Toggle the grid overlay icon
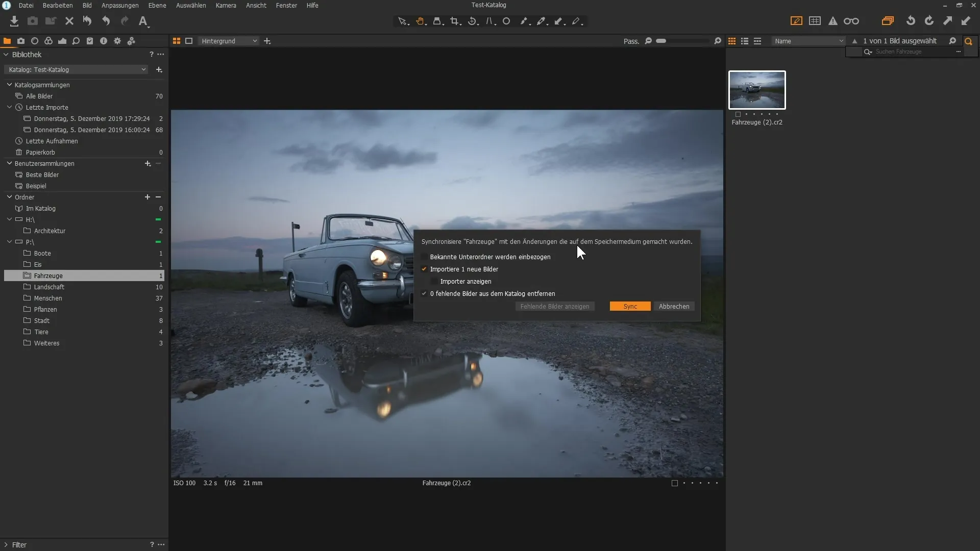 pyautogui.click(x=815, y=21)
